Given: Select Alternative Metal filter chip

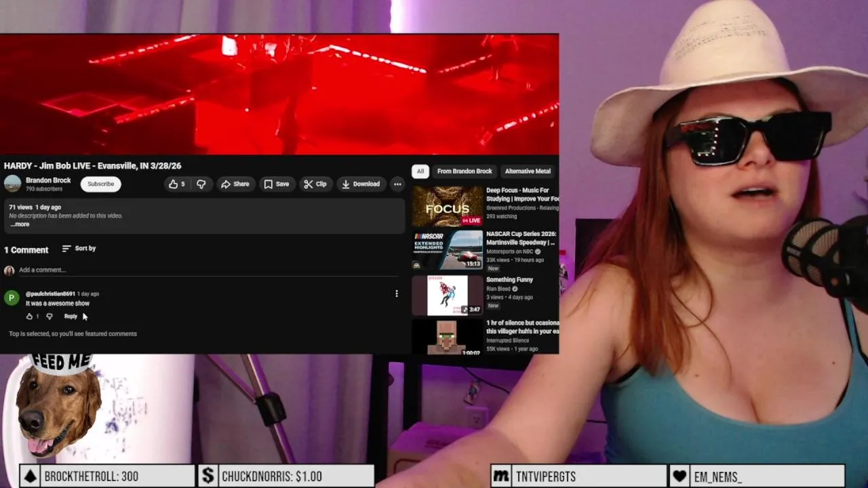Looking at the screenshot, I should tap(528, 171).
